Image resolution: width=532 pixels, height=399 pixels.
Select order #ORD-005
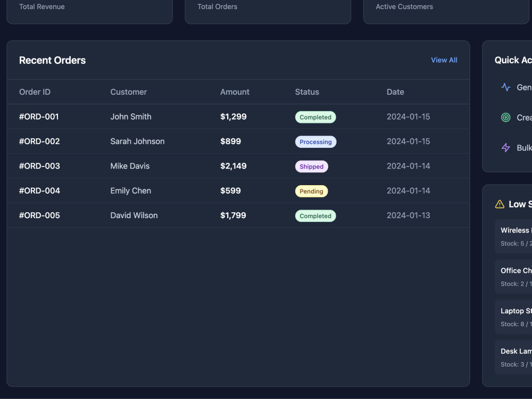(39, 215)
